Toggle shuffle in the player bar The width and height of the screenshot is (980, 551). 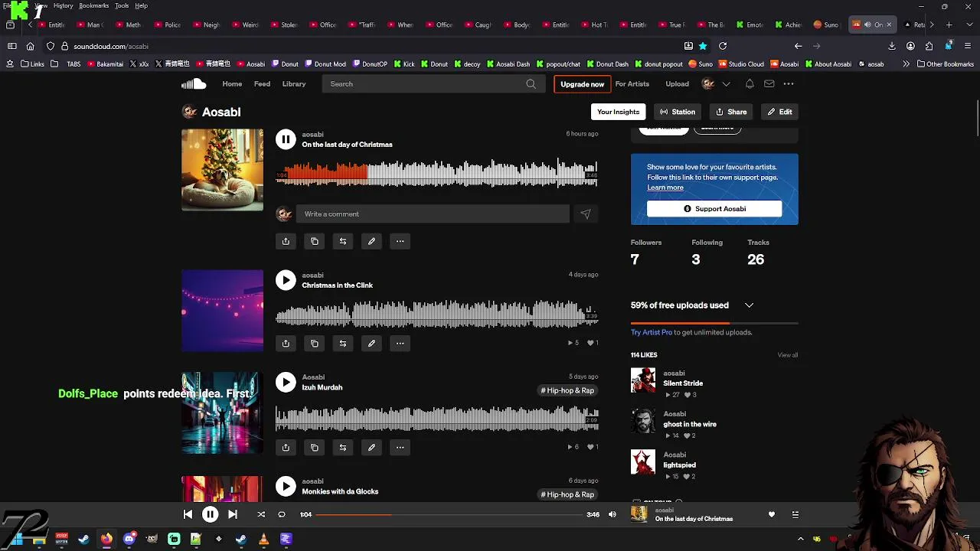pos(261,514)
